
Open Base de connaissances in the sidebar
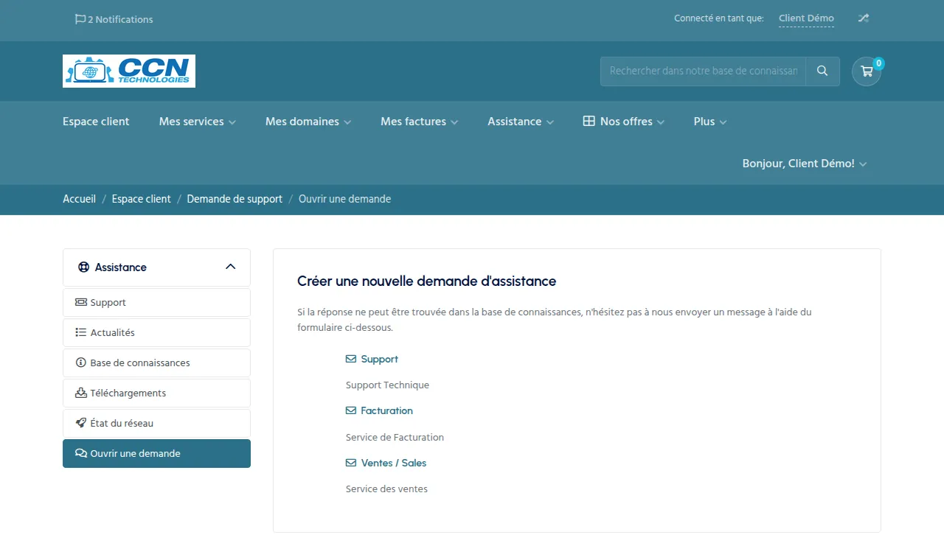click(x=156, y=363)
